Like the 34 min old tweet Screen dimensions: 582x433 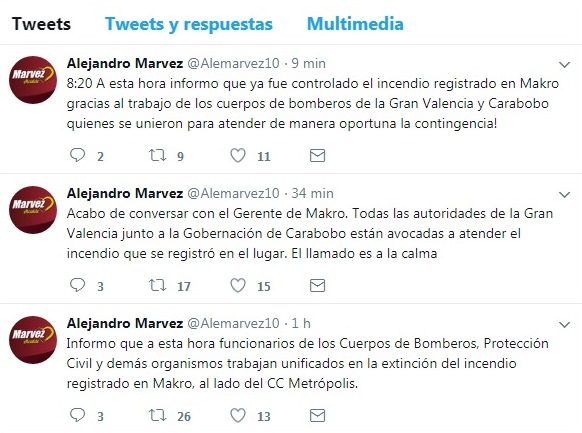[x=238, y=285]
